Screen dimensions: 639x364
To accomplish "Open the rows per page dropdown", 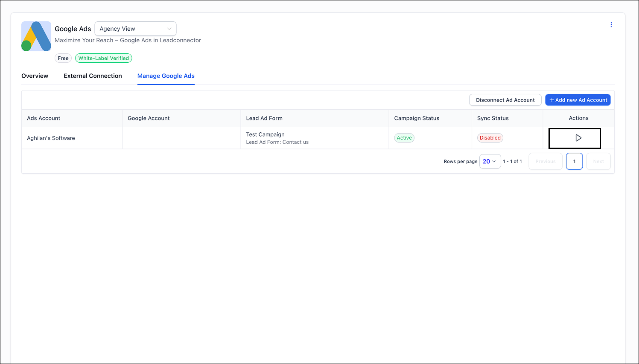I will click(x=490, y=161).
